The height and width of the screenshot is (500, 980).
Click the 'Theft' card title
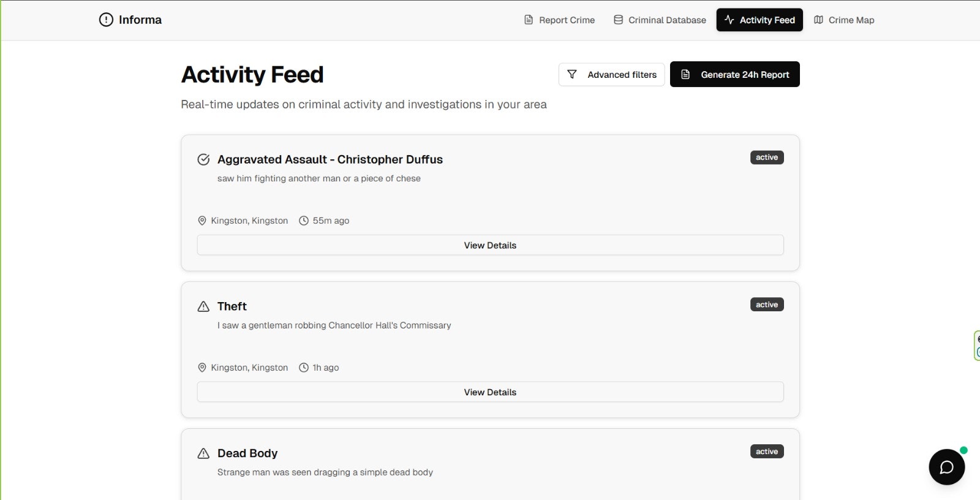(232, 306)
